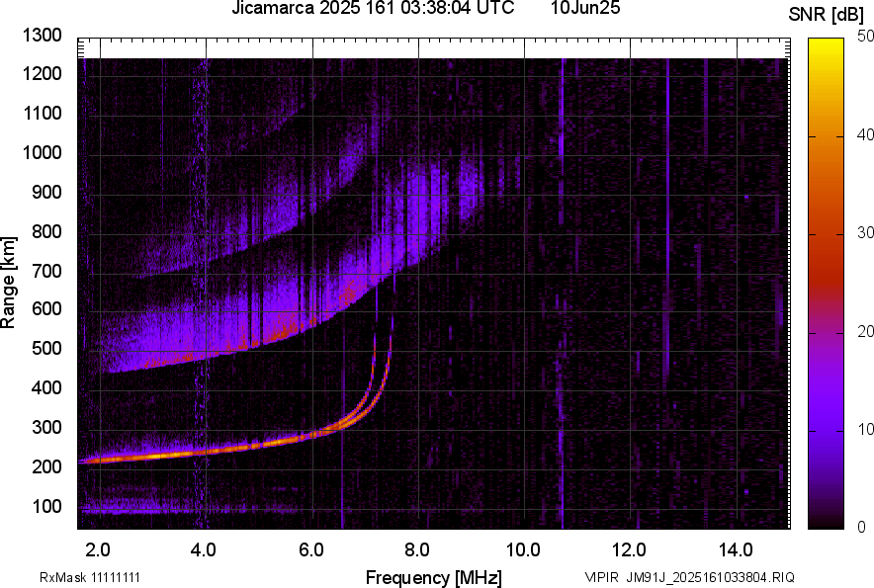874x588 pixels.
Task: Click the colorbar tick value 30
Action: click(866, 232)
